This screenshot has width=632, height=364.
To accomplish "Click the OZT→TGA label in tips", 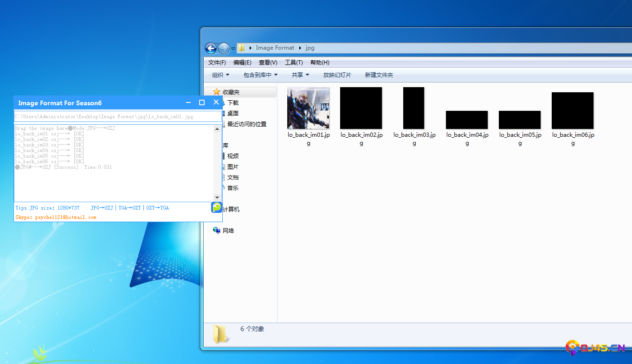I will coord(158,208).
